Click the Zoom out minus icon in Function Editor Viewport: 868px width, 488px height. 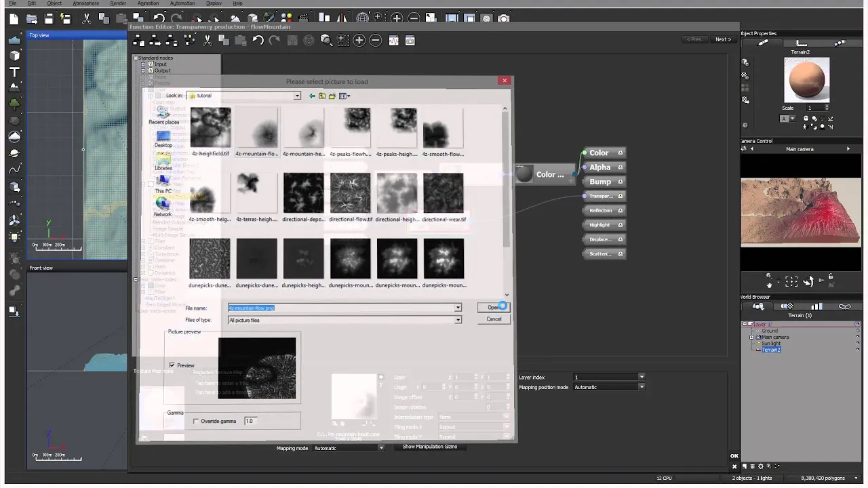point(376,41)
